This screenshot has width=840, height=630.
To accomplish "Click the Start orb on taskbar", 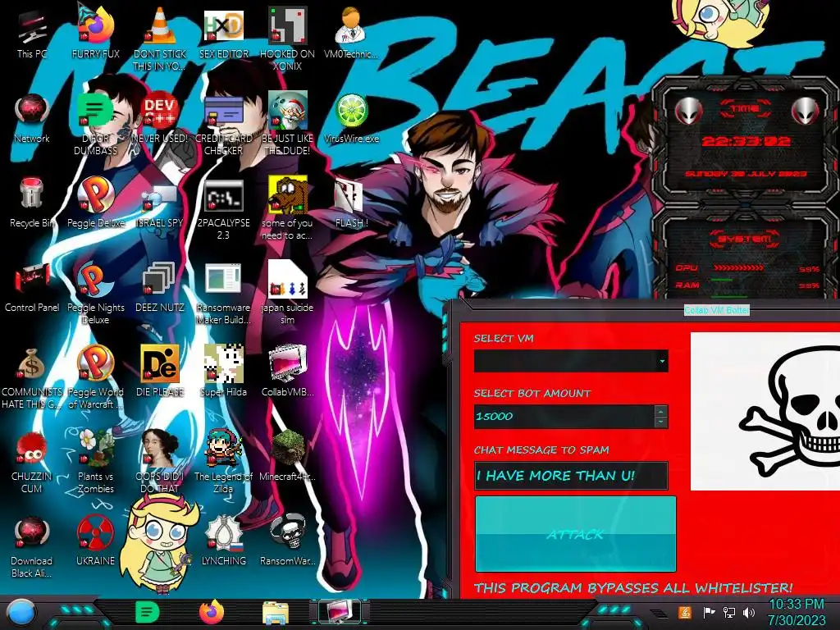I will 21,613.
